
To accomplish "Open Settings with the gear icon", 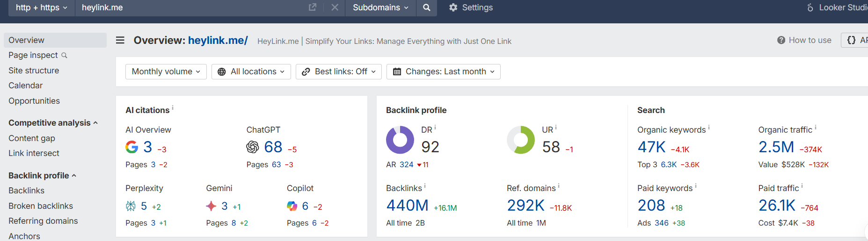I will coord(453,7).
